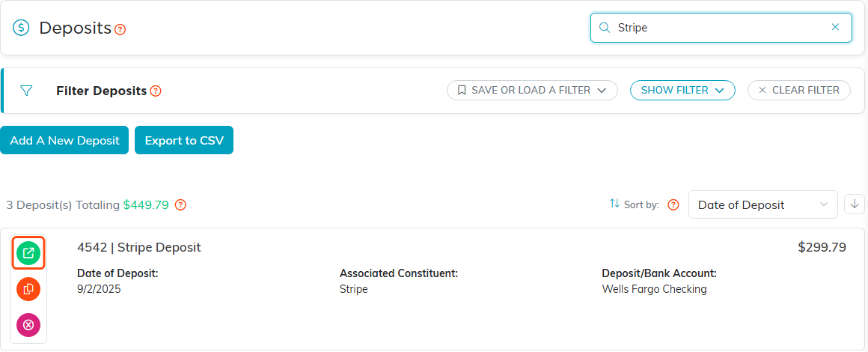Toggle sort direction arrow button

pyautogui.click(x=855, y=204)
